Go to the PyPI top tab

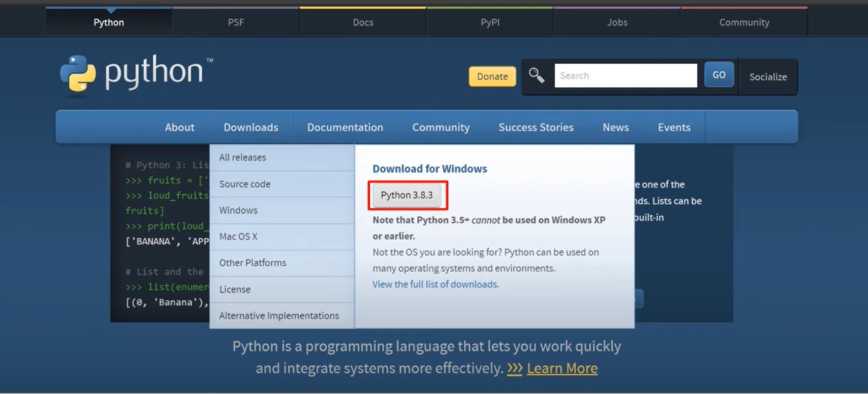(490, 22)
